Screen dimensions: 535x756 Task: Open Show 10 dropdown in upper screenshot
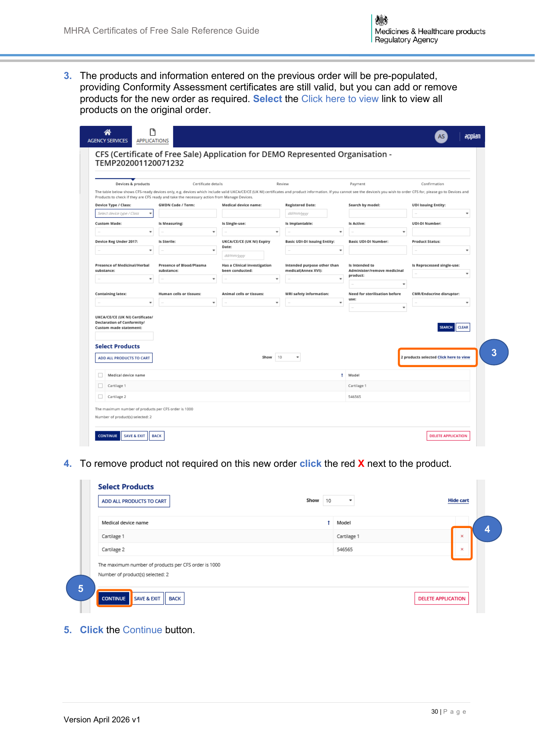click(288, 357)
